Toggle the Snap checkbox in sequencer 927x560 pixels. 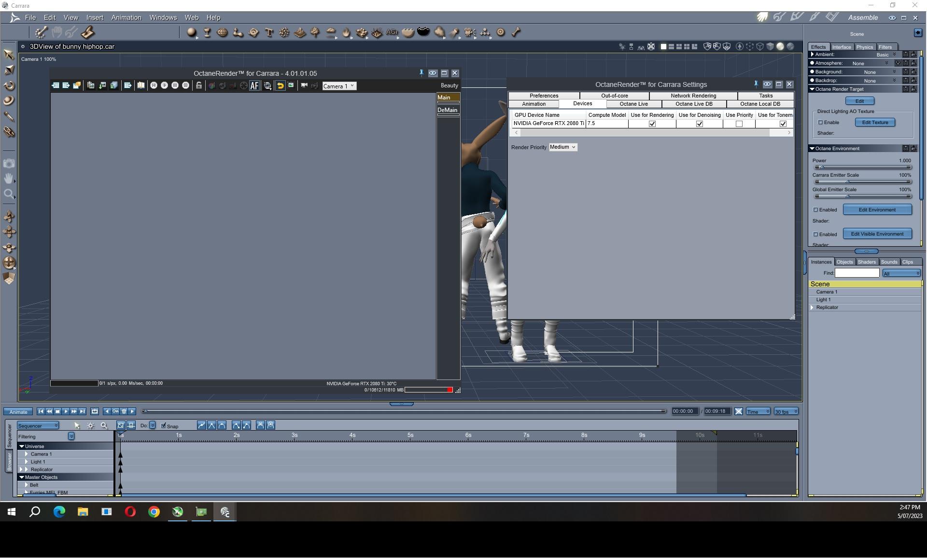pos(164,426)
